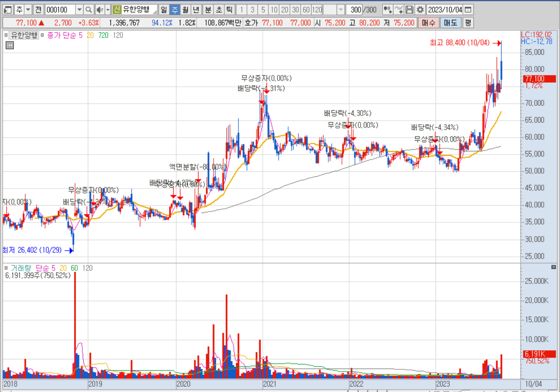Click the 평 button
This screenshot has width=560, height=392.
[x=468, y=23]
